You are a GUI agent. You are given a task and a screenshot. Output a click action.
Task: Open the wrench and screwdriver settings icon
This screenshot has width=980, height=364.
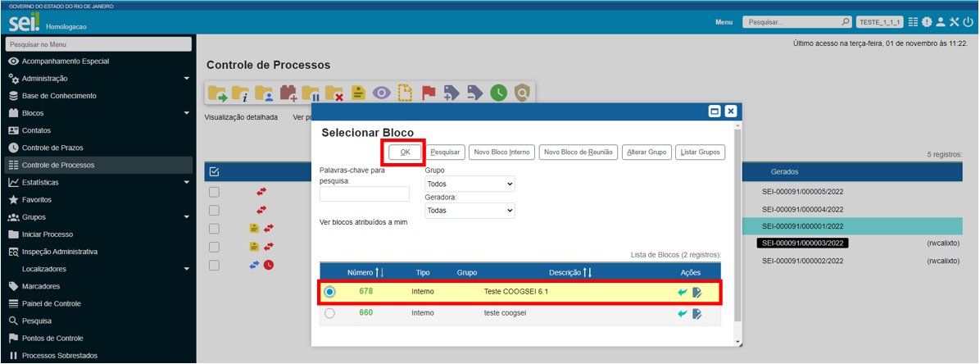pyautogui.click(x=954, y=22)
